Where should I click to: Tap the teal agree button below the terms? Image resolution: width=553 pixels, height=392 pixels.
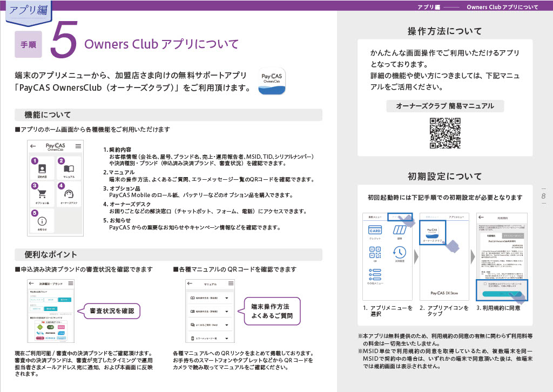[499, 293]
